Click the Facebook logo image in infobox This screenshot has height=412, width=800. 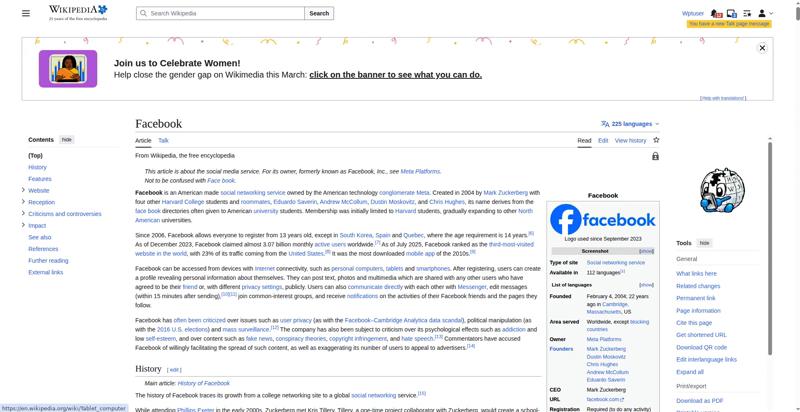click(602, 219)
